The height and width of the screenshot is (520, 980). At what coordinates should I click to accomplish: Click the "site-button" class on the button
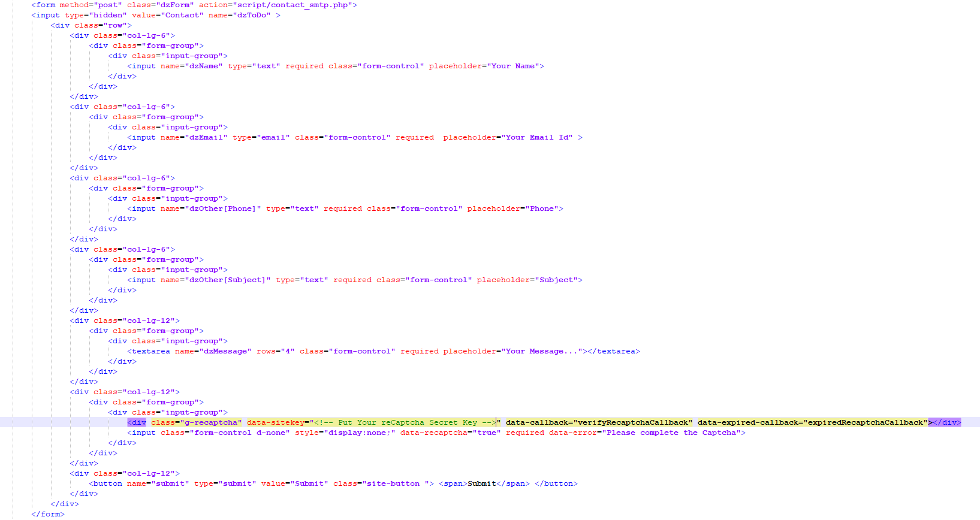coord(392,483)
